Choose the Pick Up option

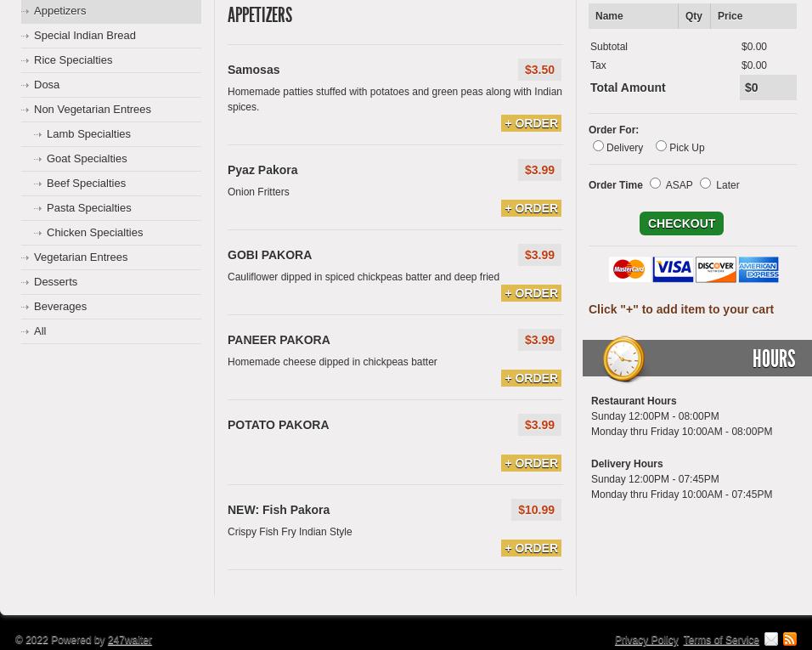[x=661, y=146]
